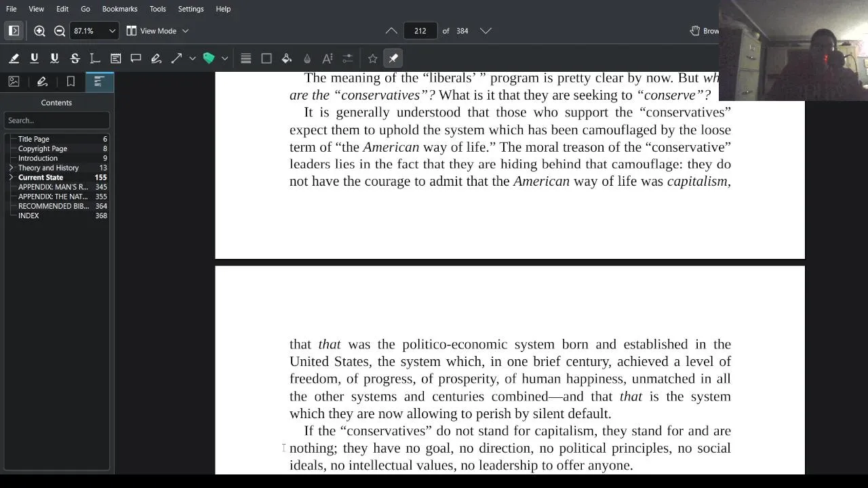
Task: Click the page number field showing 212
Action: click(x=420, y=30)
